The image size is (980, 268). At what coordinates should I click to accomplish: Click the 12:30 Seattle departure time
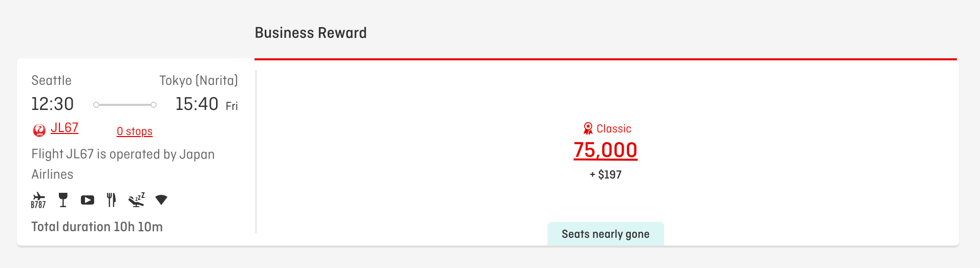pyautogui.click(x=52, y=104)
